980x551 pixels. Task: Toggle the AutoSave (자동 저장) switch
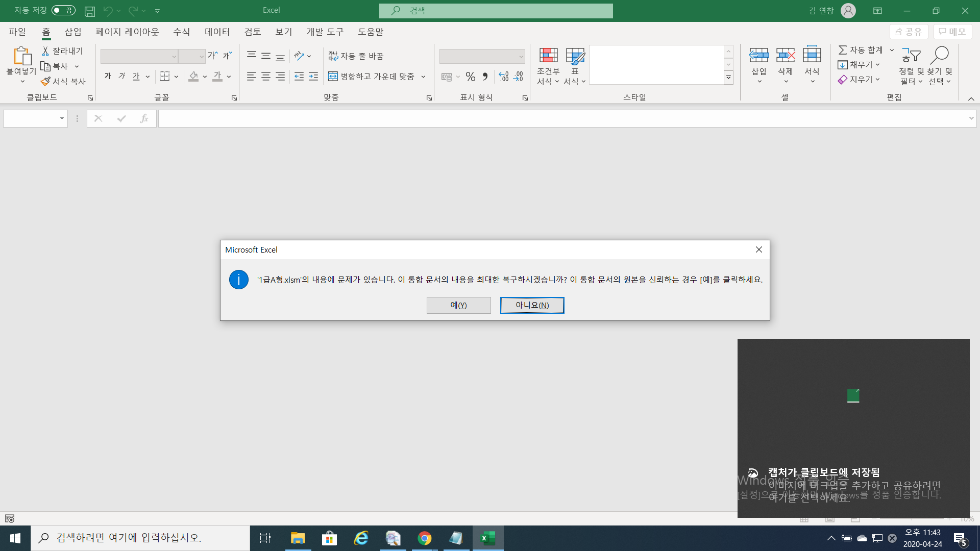[x=63, y=10]
